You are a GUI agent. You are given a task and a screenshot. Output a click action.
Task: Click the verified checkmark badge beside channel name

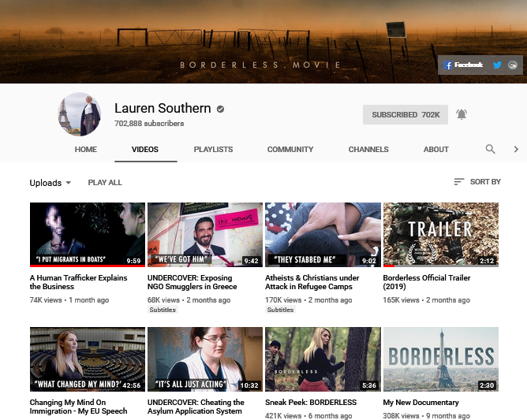click(220, 109)
